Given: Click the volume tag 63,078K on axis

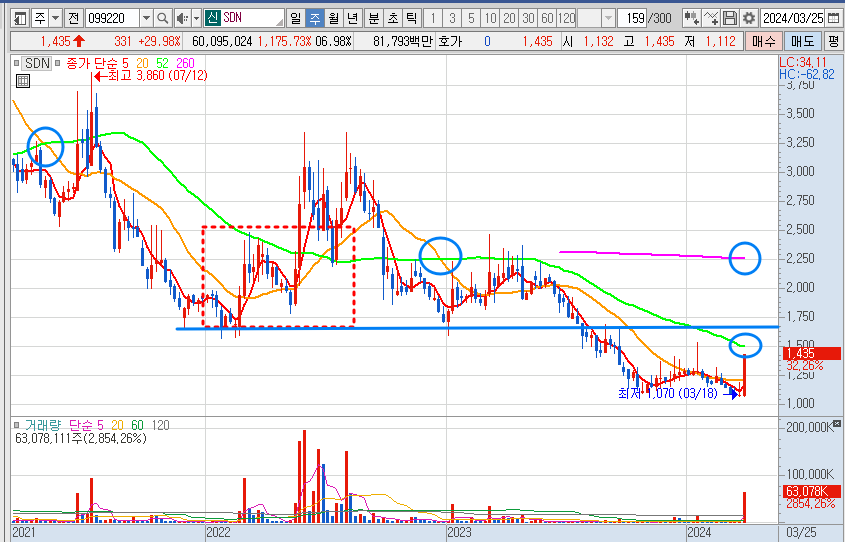Looking at the screenshot, I should [x=811, y=491].
